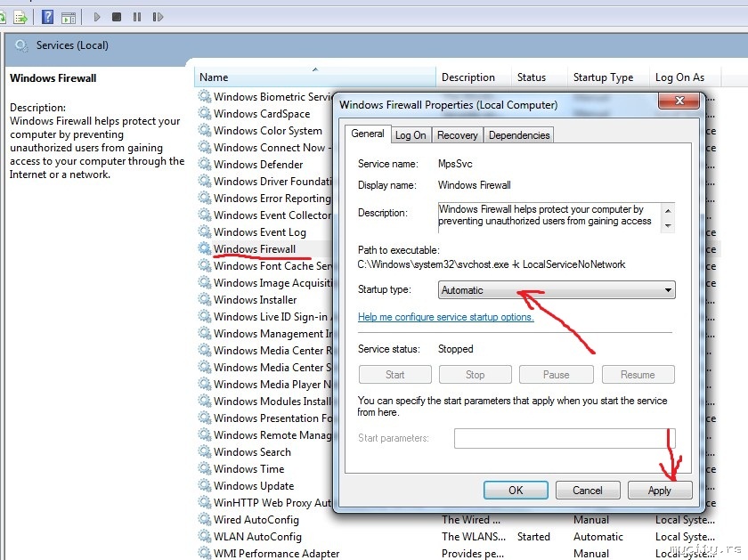Image resolution: width=748 pixels, height=560 pixels.
Task: Sort by the Status column header
Action: point(539,77)
